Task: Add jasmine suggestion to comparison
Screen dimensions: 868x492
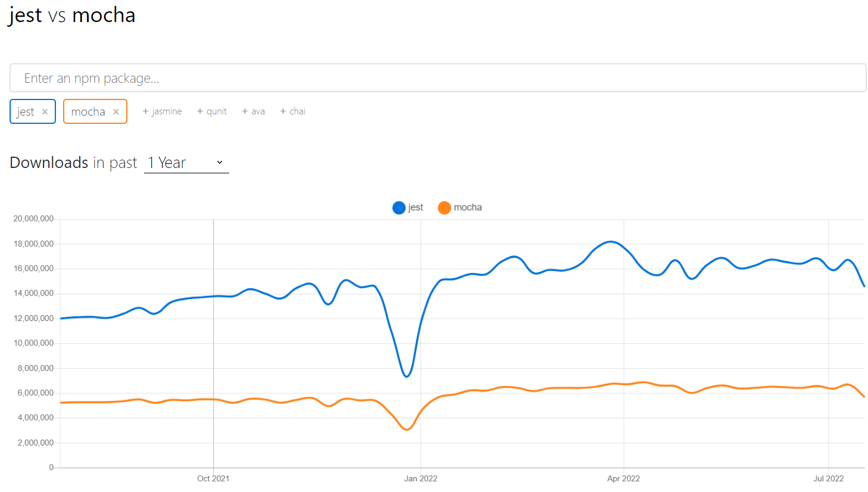Action: (162, 111)
